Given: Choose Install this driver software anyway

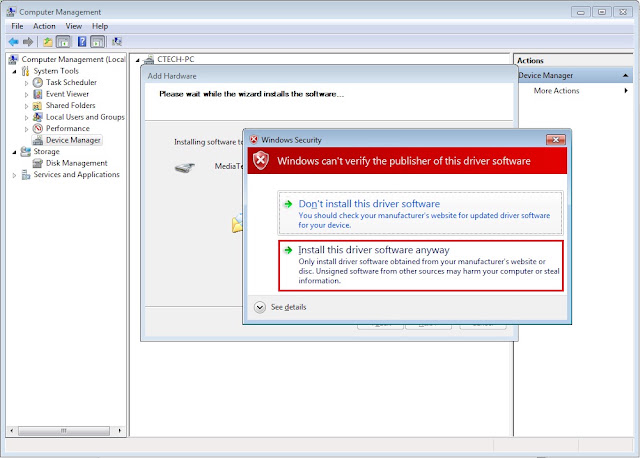Looking at the screenshot, I should click(x=421, y=266).
